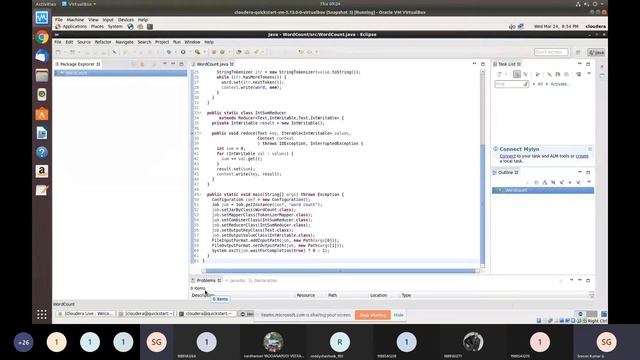This screenshot has width=640, height=360.
Task: Open the Task List view menu dropdown
Action: [x=589, y=74]
